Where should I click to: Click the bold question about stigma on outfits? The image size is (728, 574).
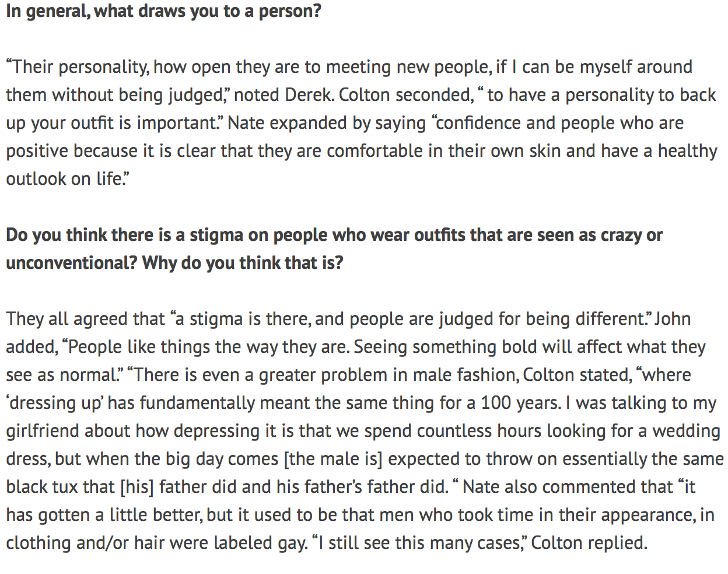tap(334, 235)
